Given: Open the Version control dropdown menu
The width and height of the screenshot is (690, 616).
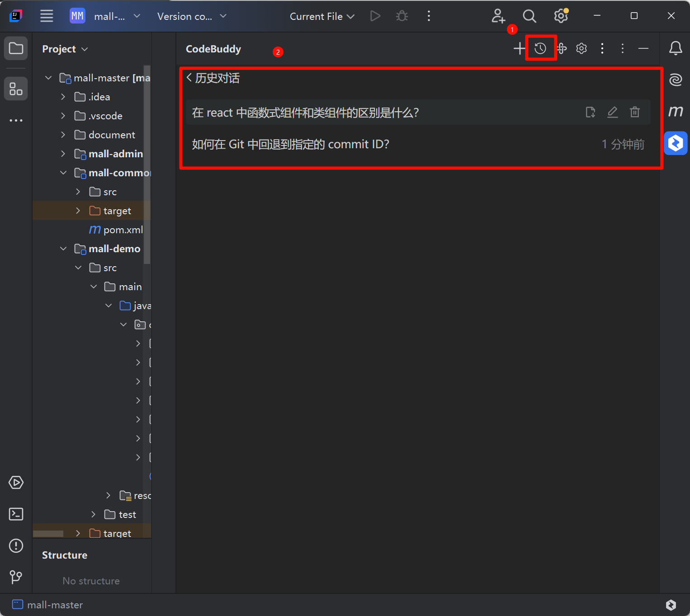Looking at the screenshot, I should pyautogui.click(x=192, y=16).
